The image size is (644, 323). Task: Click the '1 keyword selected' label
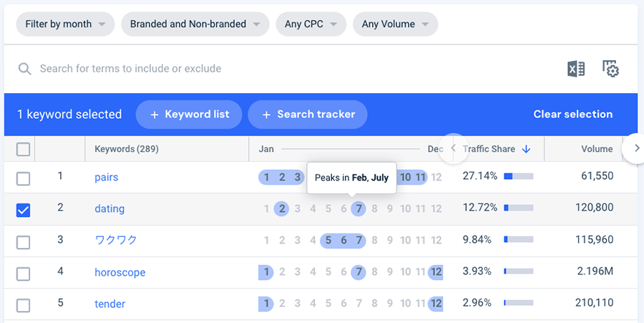pos(69,115)
